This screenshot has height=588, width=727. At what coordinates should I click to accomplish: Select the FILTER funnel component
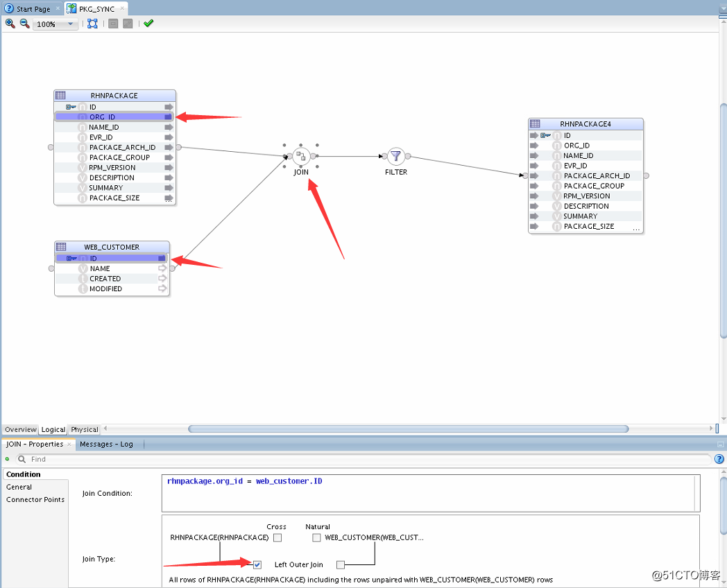point(396,156)
